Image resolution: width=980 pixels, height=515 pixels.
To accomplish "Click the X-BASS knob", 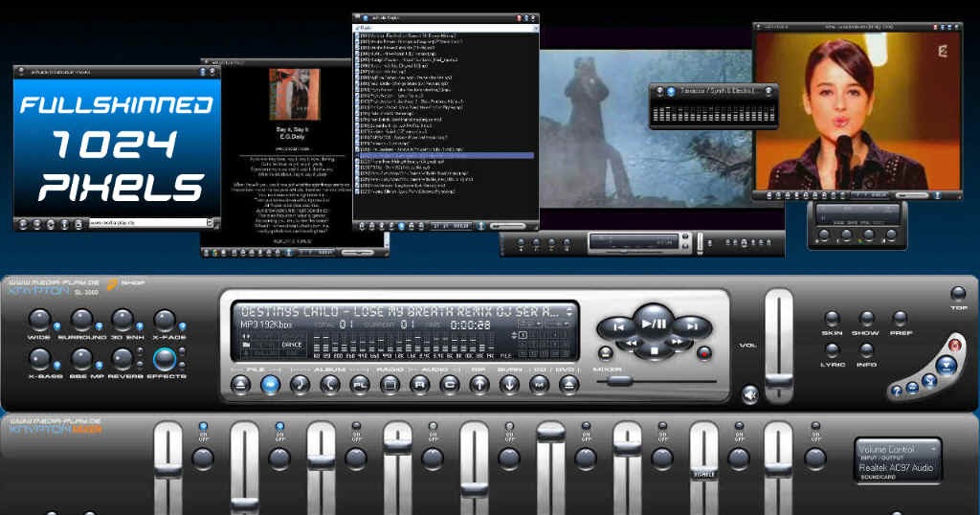I will (39, 359).
